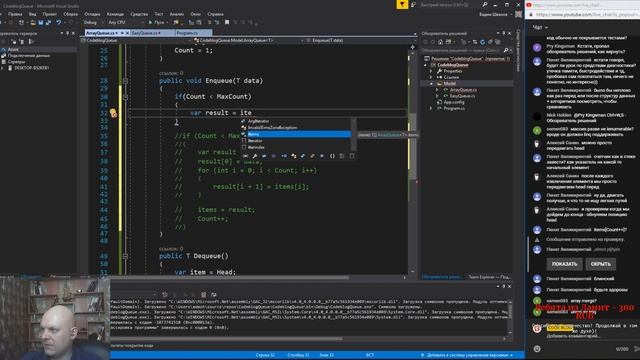640x360 pixels.
Task: Open the Справка menu
Action: [x=215, y=14]
